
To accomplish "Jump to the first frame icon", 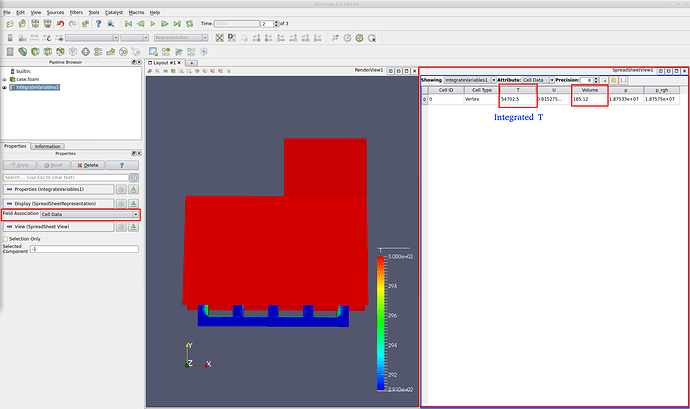I will 127,23.
